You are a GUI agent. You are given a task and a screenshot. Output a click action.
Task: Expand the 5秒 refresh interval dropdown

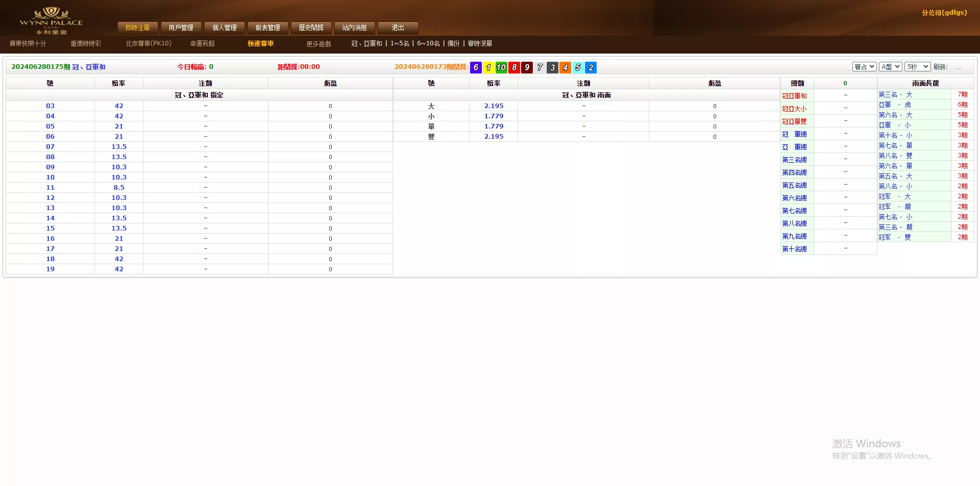(x=917, y=67)
